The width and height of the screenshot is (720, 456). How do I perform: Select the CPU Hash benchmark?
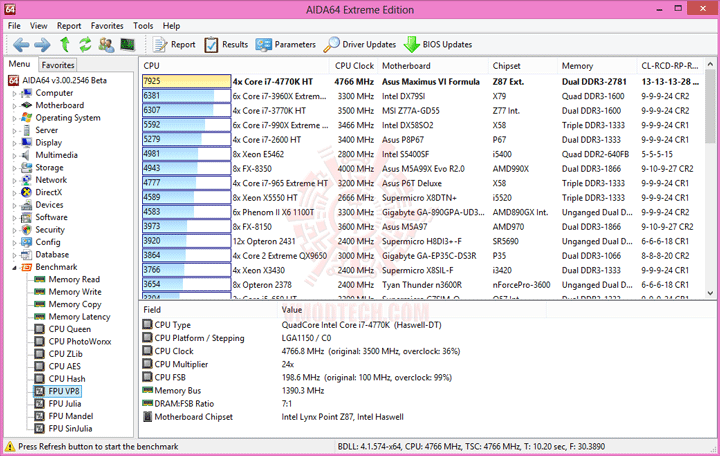67,378
